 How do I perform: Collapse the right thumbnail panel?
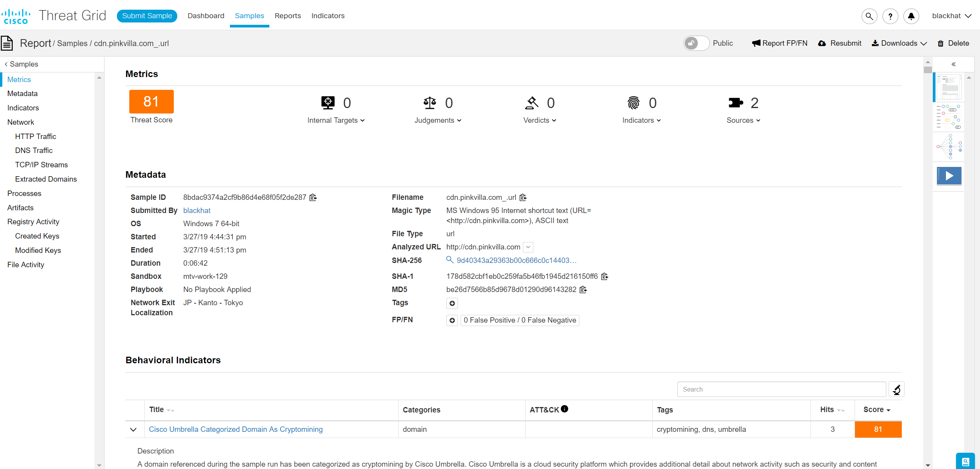pyautogui.click(x=953, y=64)
